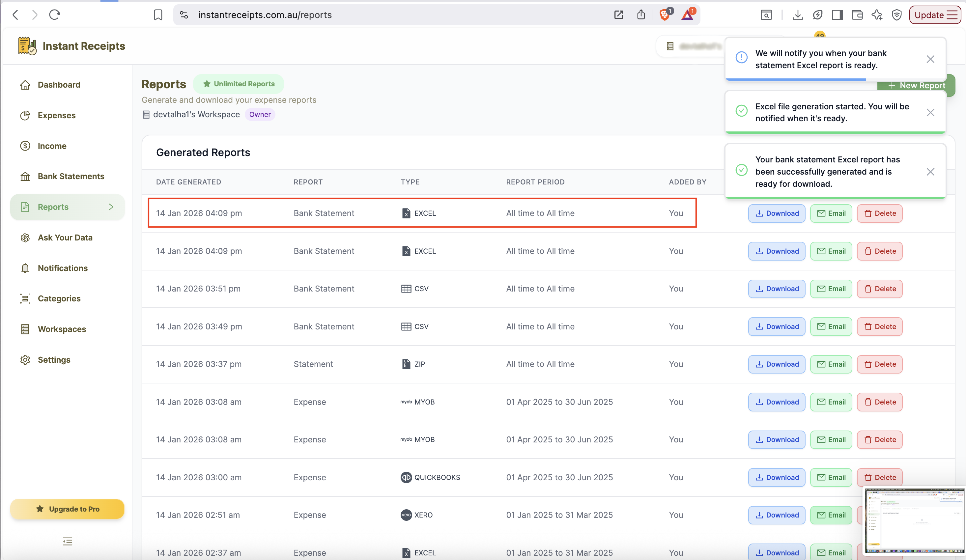Open Brave Shields lion icon

(x=665, y=14)
